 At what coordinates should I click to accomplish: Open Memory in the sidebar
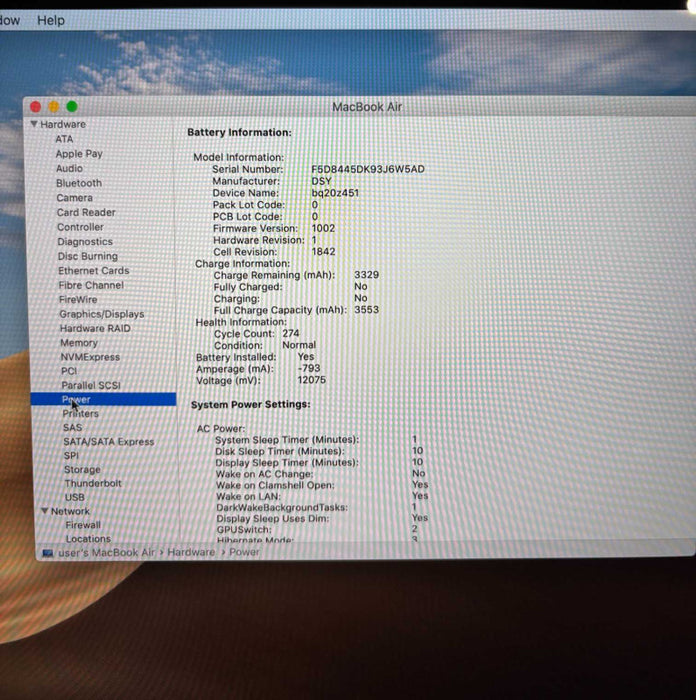tap(79, 343)
